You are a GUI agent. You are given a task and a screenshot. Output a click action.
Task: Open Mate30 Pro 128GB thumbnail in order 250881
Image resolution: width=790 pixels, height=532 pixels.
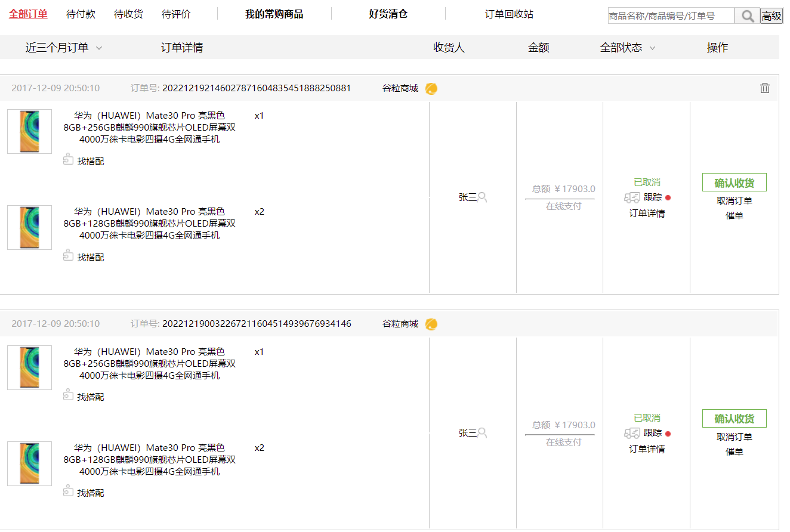[x=29, y=227]
